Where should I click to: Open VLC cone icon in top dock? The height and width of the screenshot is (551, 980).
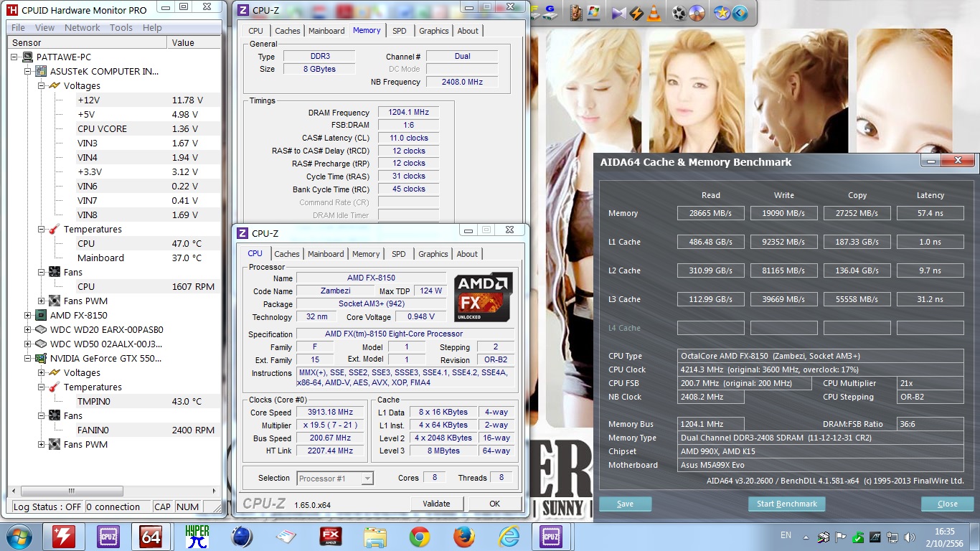tap(654, 12)
